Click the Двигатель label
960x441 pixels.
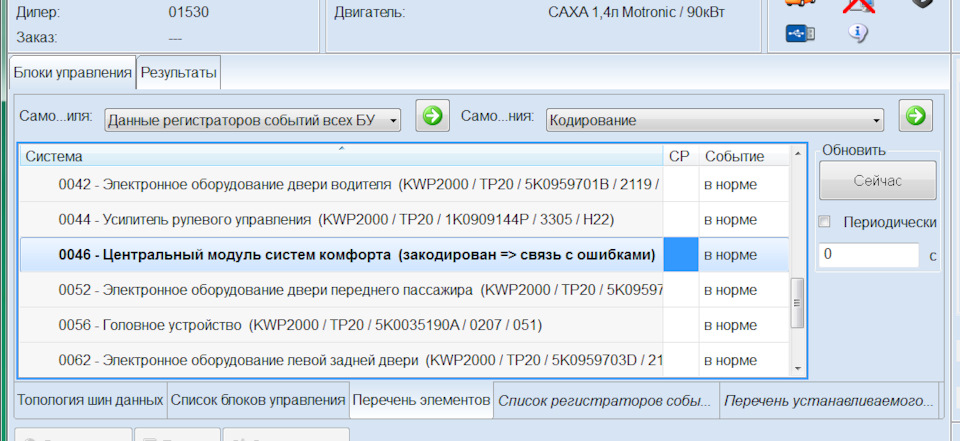[x=369, y=12]
